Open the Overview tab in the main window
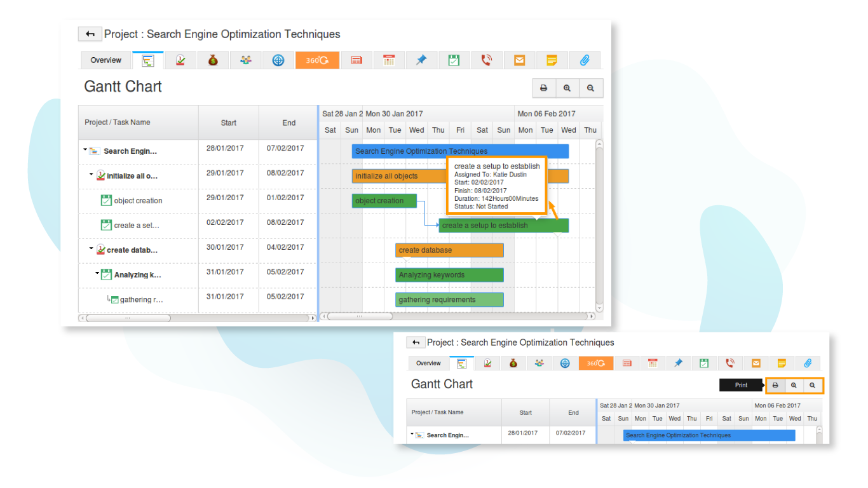The width and height of the screenshot is (868, 488). click(x=106, y=60)
